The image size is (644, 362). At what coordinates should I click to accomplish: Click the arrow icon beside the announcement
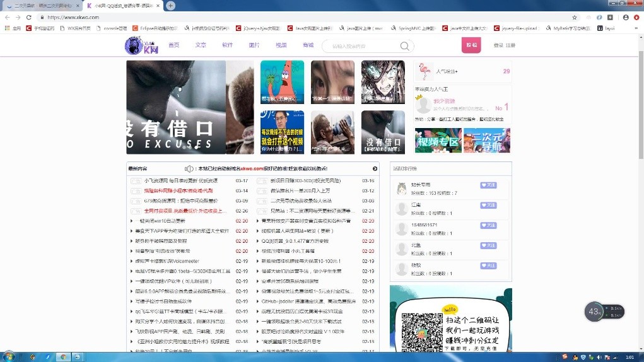coord(375,168)
